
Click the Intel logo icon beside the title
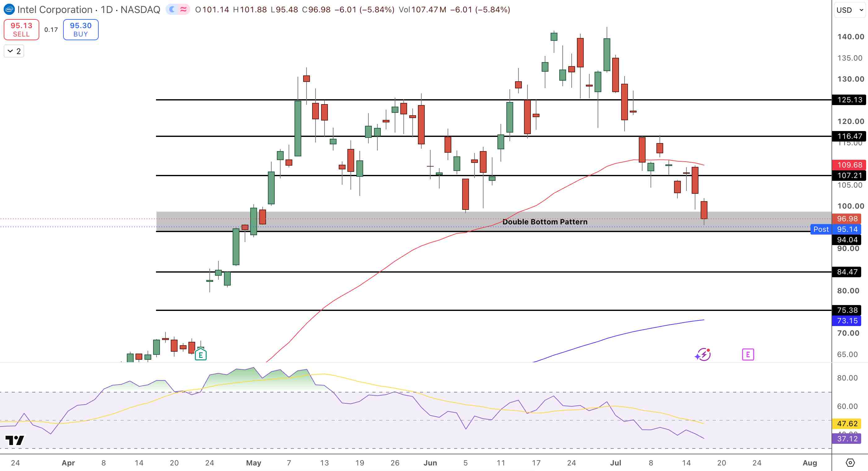coord(9,10)
